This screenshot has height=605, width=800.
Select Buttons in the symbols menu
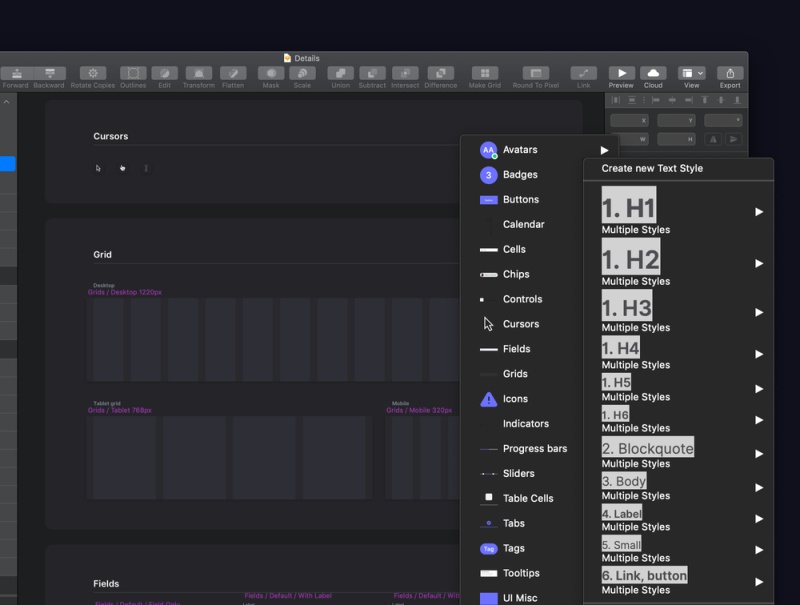(520, 200)
